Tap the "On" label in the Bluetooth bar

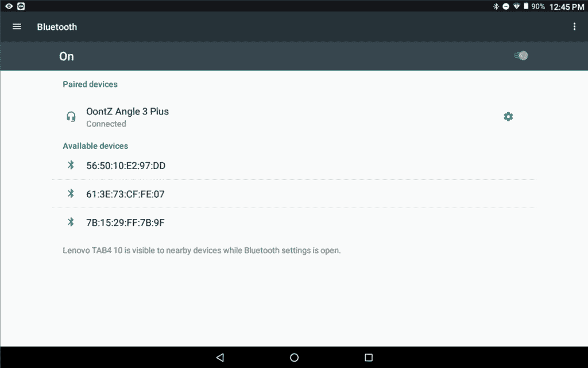(67, 56)
